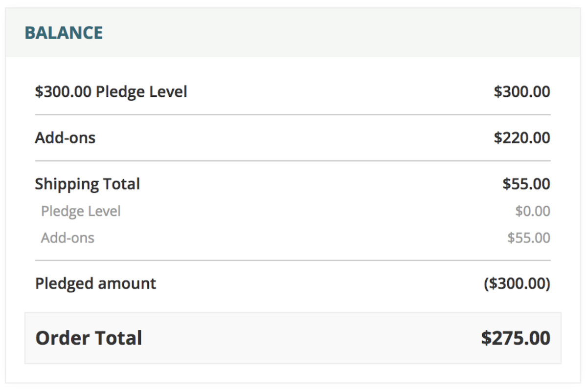
Task: Select the grey Add-ons shipping sub-item
Action: pyautogui.click(x=68, y=238)
